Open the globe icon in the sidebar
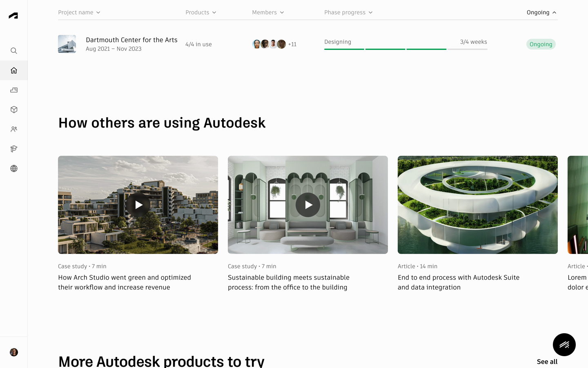This screenshot has height=368, width=588. [x=14, y=168]
